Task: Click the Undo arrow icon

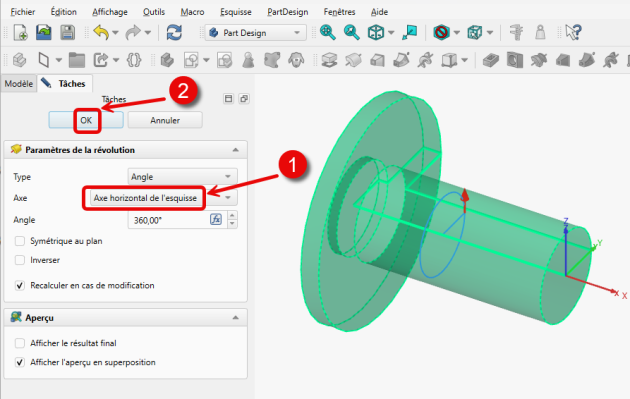Action: tap(101, 32)
